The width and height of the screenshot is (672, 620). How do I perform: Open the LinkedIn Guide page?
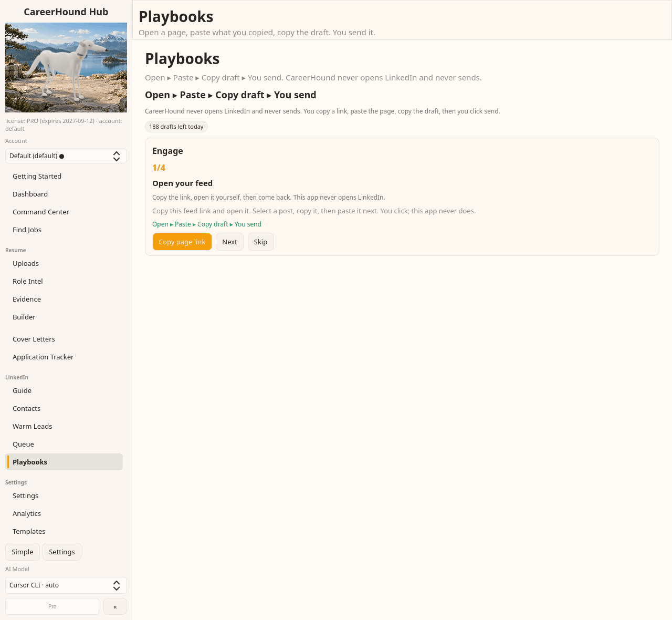[64, 390]
